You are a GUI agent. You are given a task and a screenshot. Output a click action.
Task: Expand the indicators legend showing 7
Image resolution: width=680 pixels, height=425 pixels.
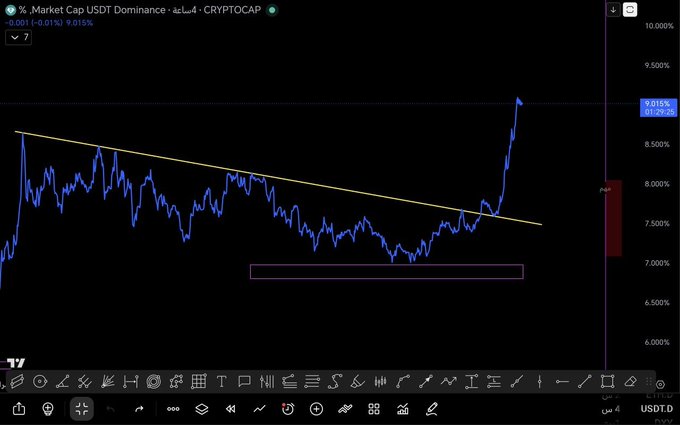(19, 38)
